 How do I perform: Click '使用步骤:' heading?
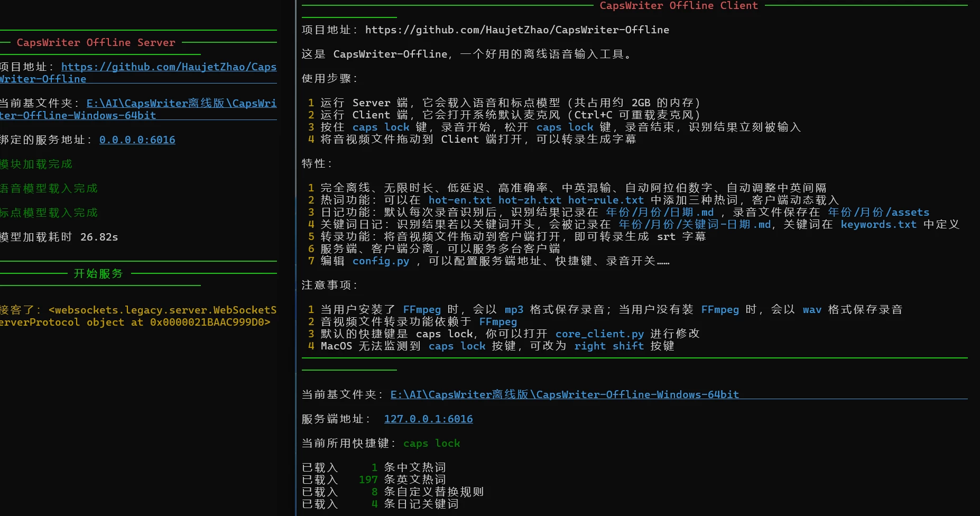[x=330, y=79]
